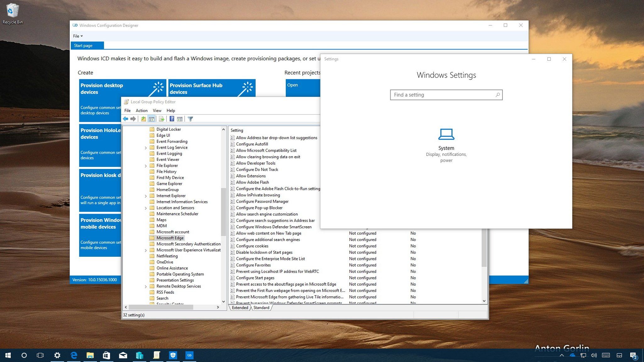Click the Up one level folder icon
644x362 pixels.
tap(143, 119)
